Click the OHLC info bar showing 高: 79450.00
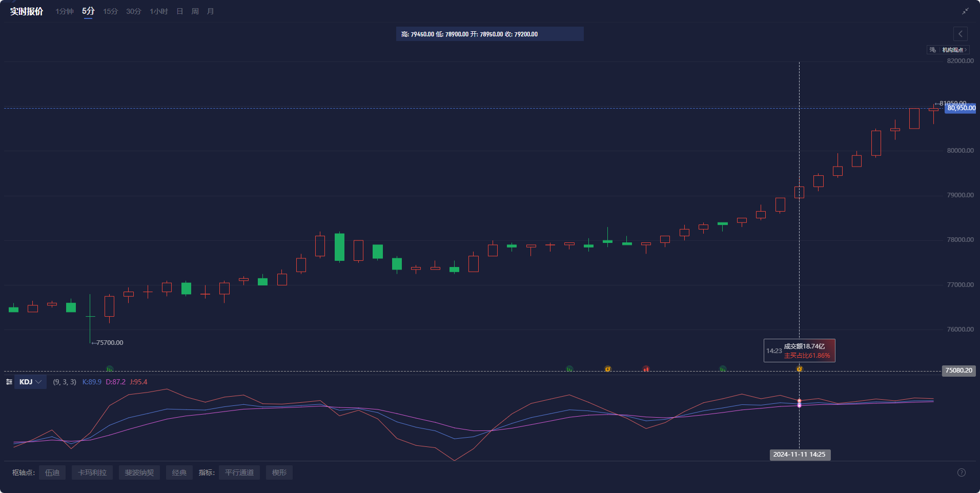Image resolution: width=980 pixels, height=493 pixels. (490, 34)
